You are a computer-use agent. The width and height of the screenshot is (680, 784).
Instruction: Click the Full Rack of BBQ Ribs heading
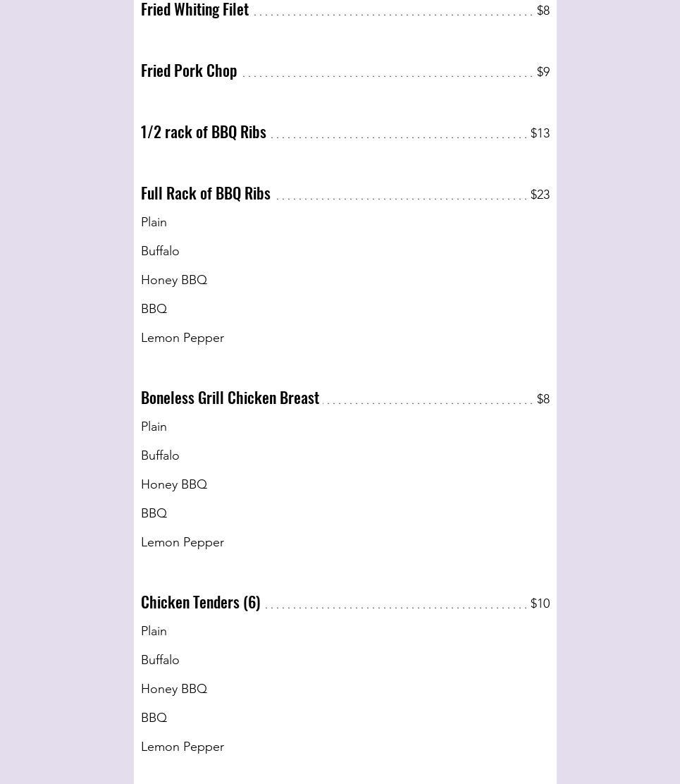206,194
